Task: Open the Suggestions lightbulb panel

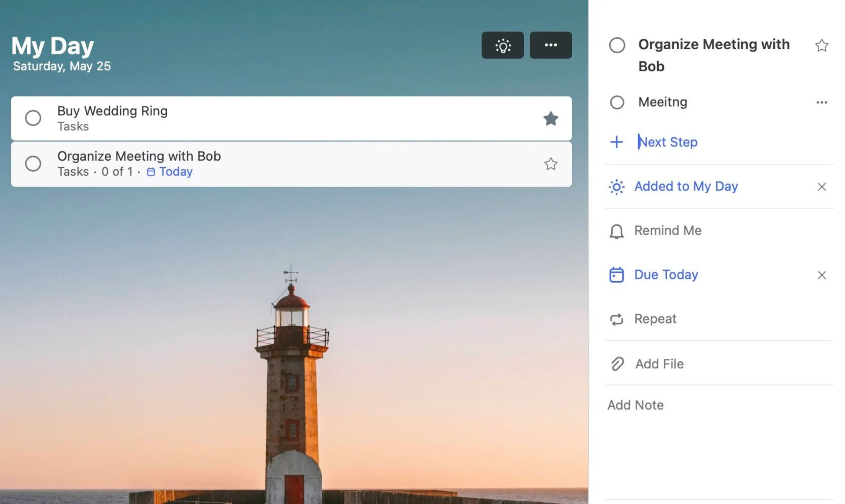Action: pyautogui.click(x=502, y=45)
